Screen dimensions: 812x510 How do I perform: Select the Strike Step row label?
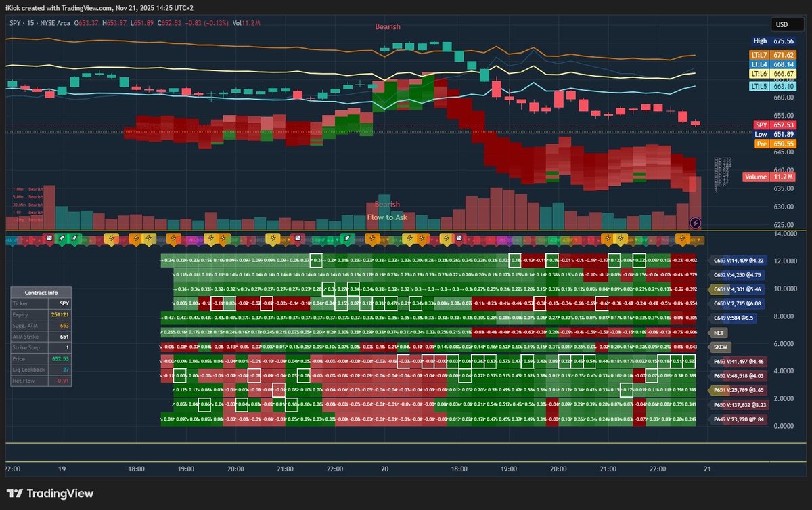[x=26, y=347]
